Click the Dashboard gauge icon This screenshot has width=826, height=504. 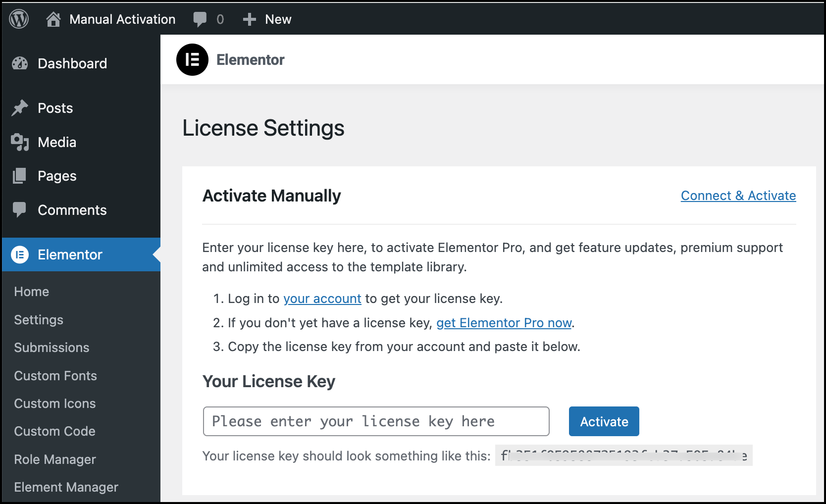[20, 63]
